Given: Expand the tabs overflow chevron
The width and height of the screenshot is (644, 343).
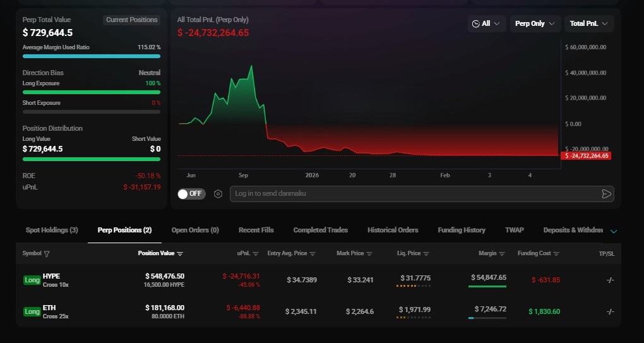Looking at the screenshot, I should point(614,231).
